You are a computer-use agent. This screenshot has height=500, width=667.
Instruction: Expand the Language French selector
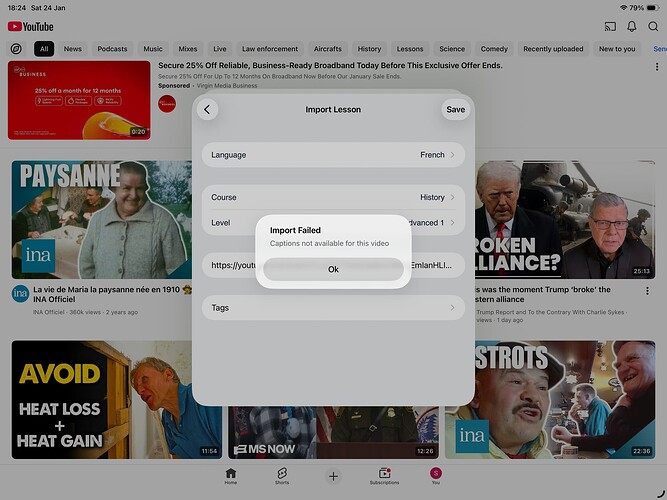click(333, 155)
